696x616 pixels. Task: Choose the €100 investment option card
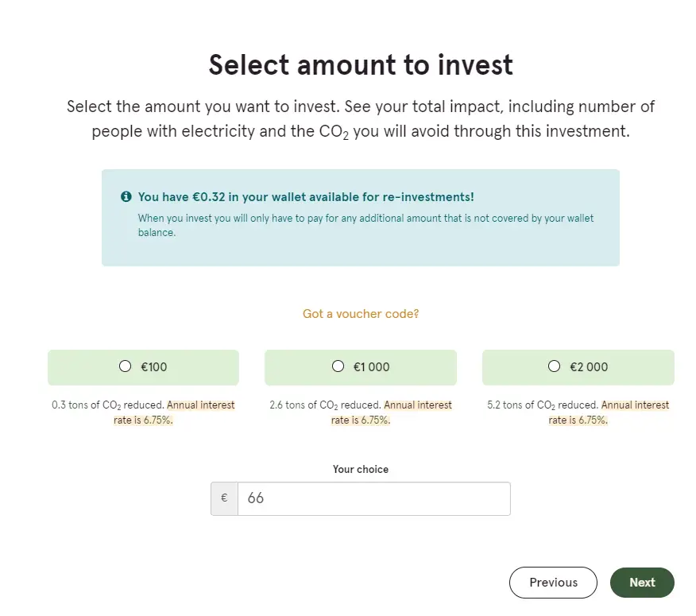tap(143, 367)
